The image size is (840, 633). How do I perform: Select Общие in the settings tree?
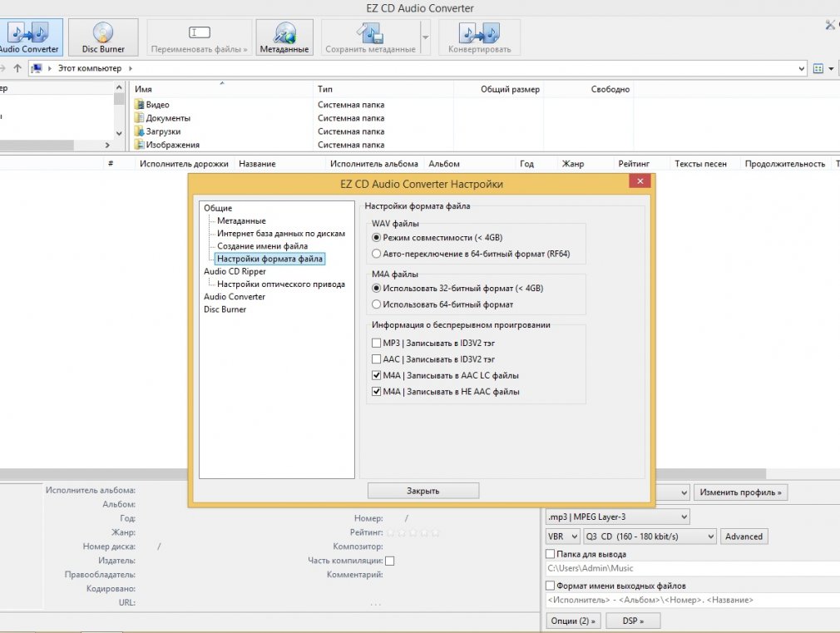(218, 208)
